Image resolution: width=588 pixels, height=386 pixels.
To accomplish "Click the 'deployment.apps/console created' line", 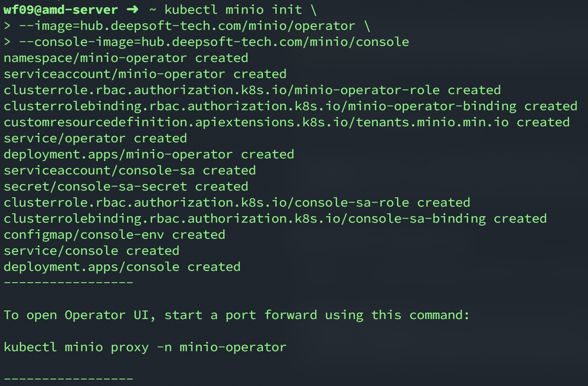I will (122, 267).
